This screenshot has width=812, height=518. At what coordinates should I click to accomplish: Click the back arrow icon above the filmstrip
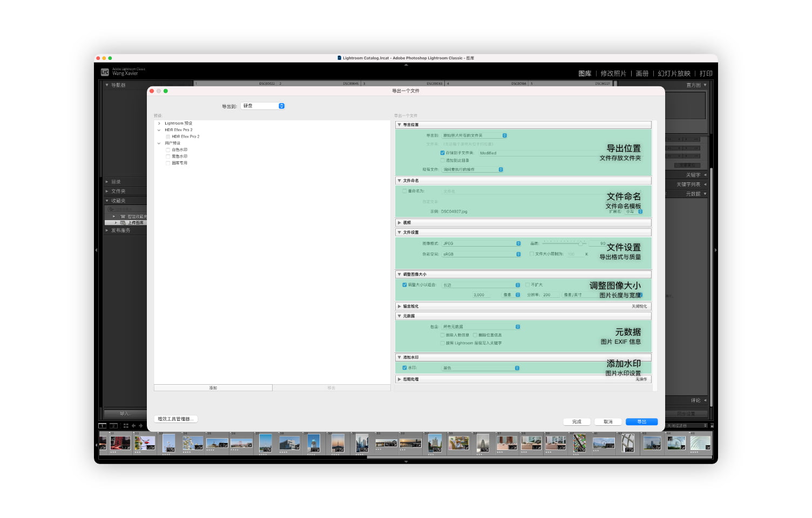[134, 426]
